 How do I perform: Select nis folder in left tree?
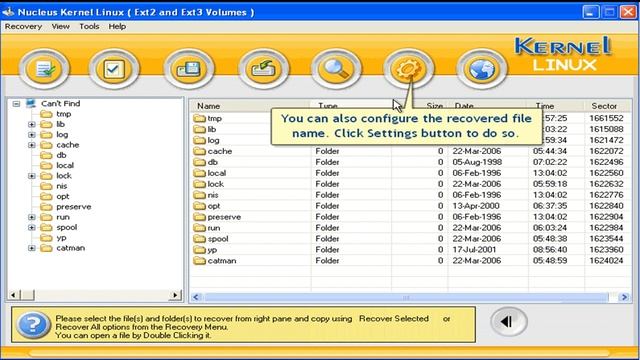point(62,186)
